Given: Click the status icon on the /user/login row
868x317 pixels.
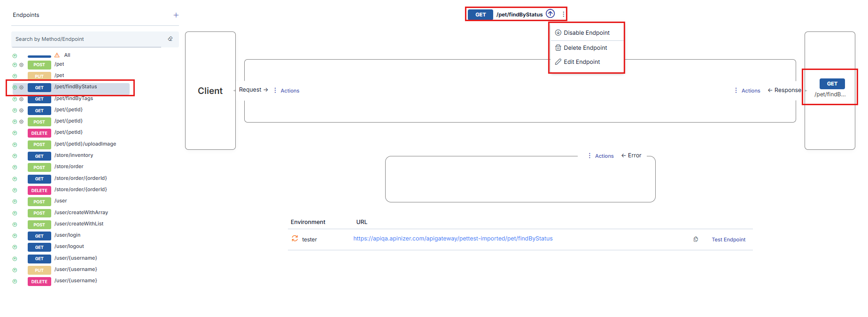Looking at the screenshot, I should (15, 236).
